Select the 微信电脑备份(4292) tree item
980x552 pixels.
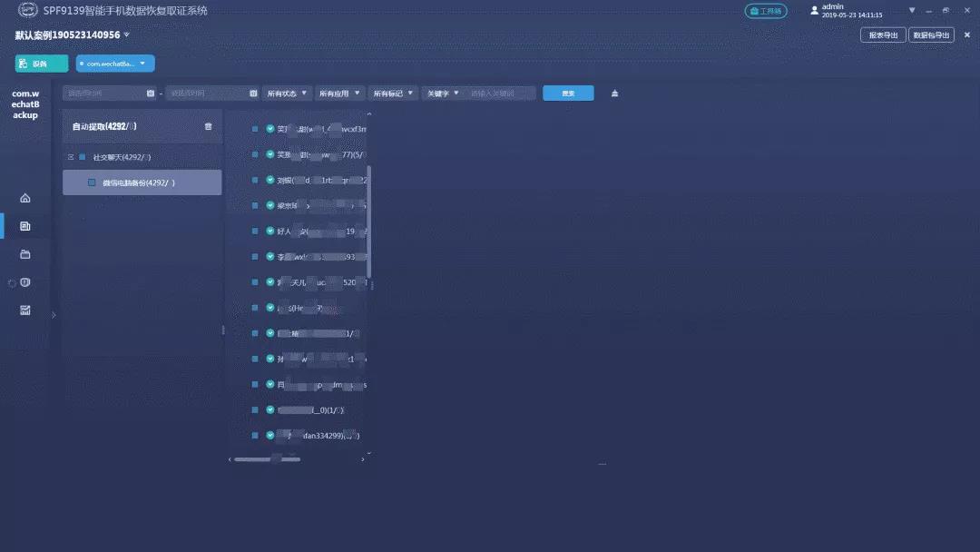[x=142, y=182]
